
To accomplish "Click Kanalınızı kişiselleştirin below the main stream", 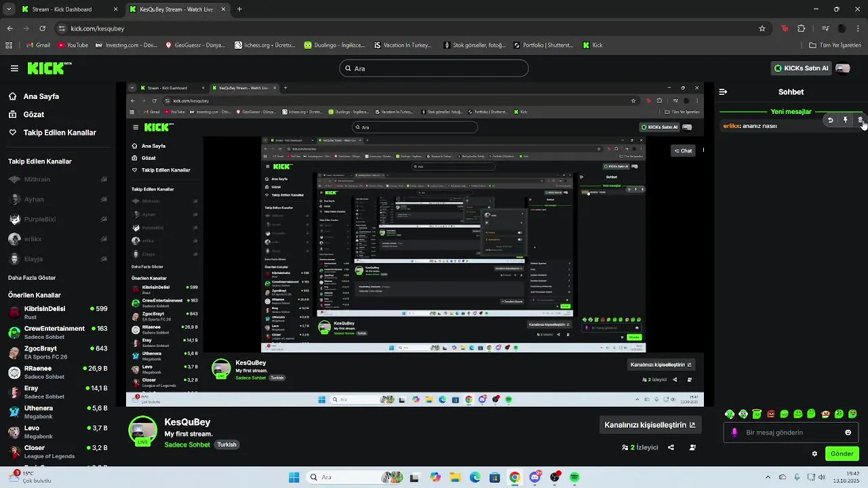I will pyautogui.click(x=650, y=425).
